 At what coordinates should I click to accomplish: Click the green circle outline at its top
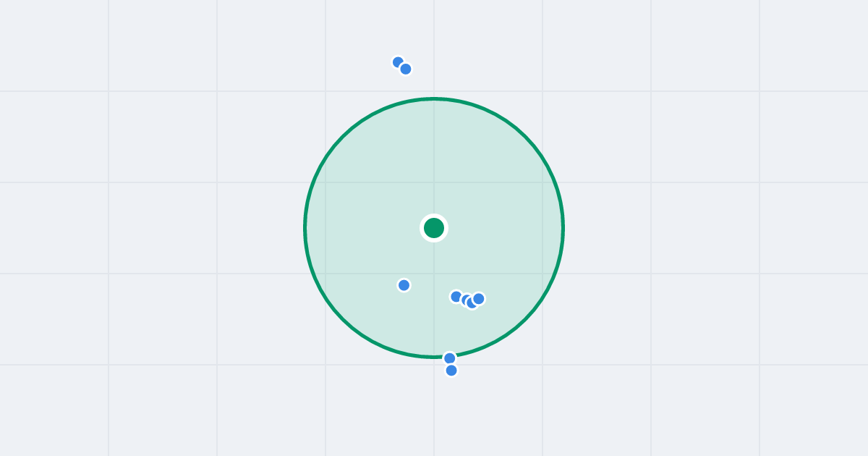(434, 98)
